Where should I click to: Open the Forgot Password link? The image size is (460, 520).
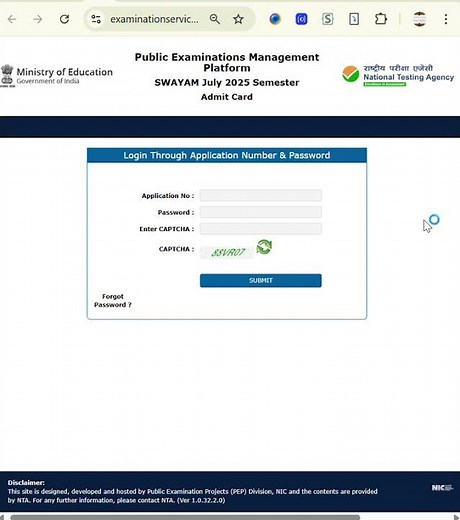[x=113, y=300]
